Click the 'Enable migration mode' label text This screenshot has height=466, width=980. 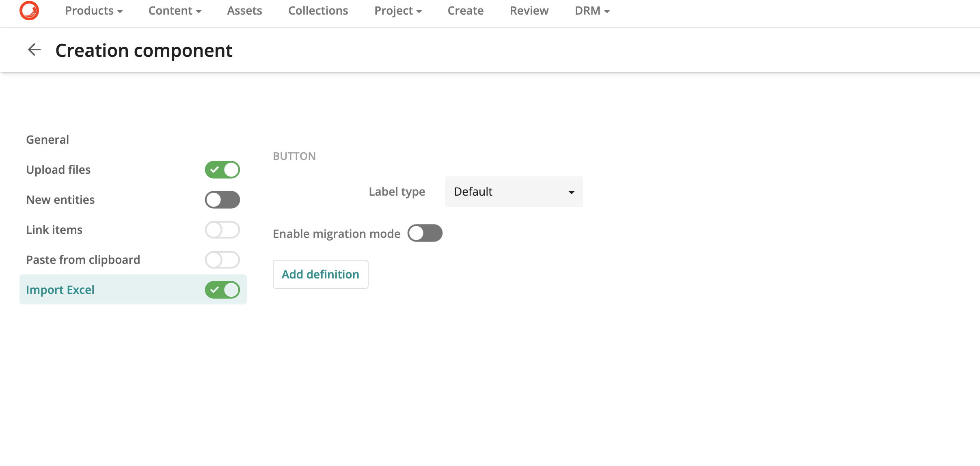337,234
